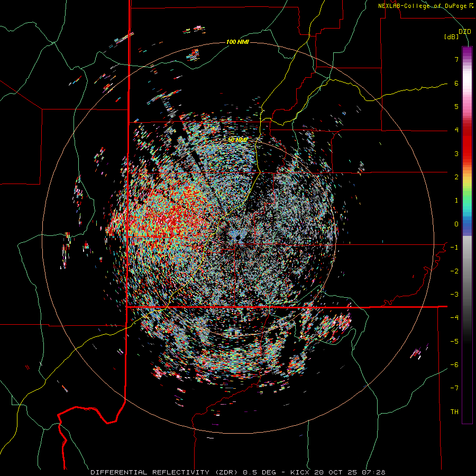Image resolution: width=476 pixels, height=476 pixels.
Task: Click the [dB] unit label
Action: [x=451, y=37]
